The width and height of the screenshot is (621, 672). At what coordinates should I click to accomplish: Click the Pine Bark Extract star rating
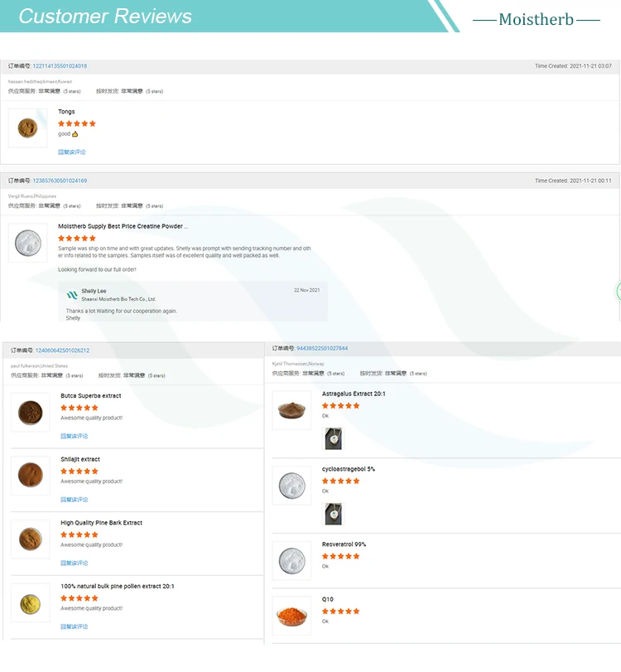point(79,534)
